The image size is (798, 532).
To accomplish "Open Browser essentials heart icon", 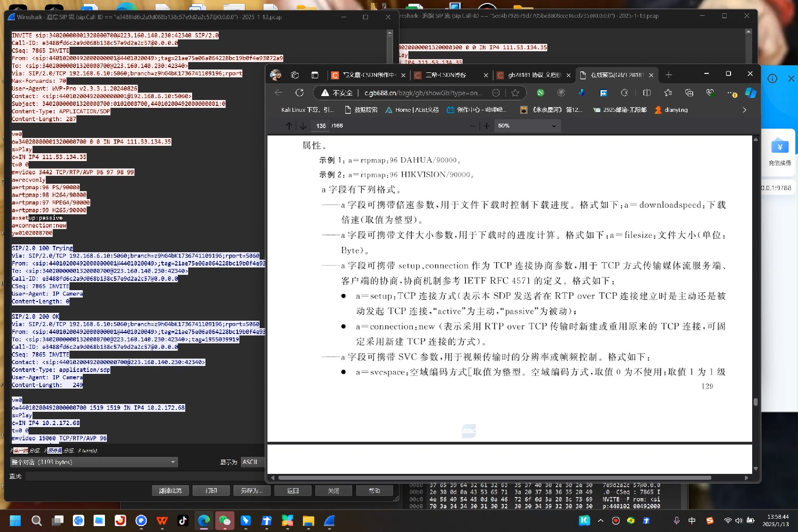I will [x=710, y=93].
